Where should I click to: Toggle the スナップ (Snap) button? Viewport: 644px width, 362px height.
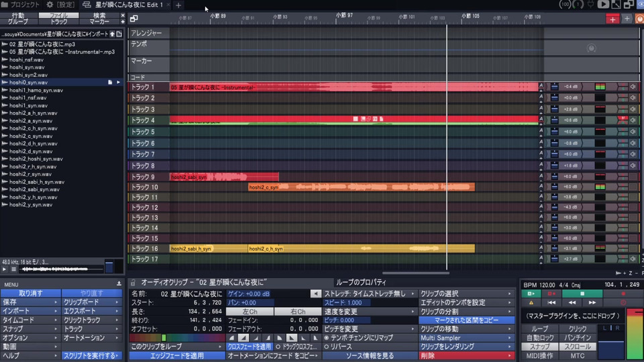click(540, 347)
